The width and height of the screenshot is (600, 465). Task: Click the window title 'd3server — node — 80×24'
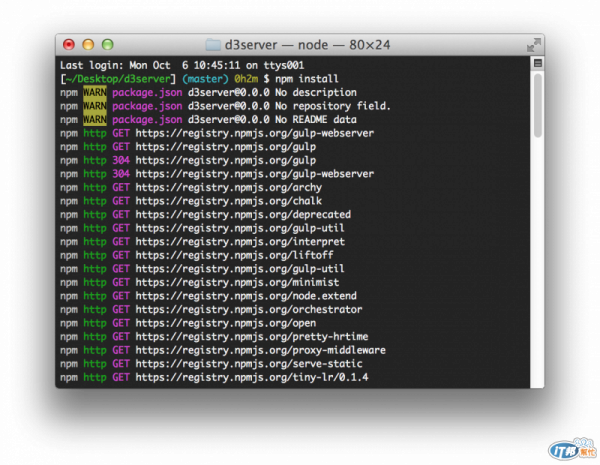(307, 45)
